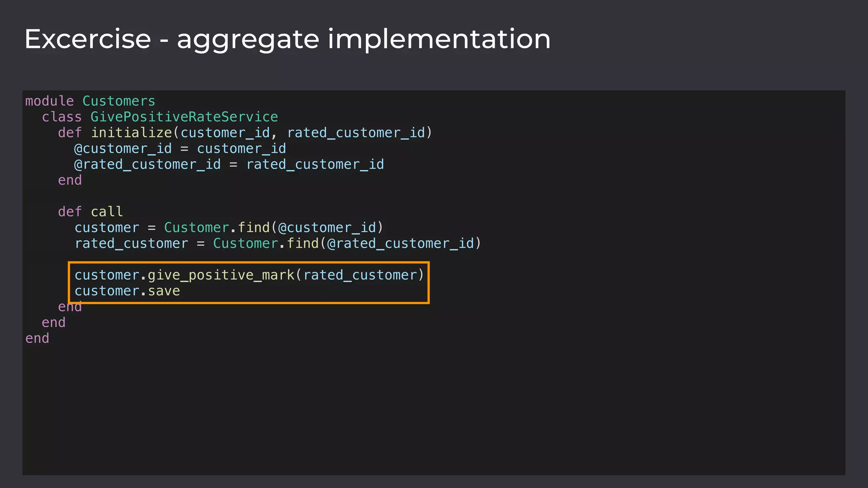This screenshot has width=868, height=488.
Task: Click the line '@customer_id = customer_id'
Action: (180, 149)
